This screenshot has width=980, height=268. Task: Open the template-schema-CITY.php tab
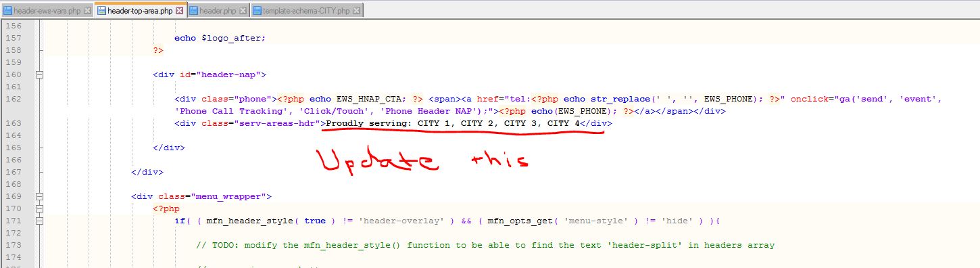click(307, 12)
